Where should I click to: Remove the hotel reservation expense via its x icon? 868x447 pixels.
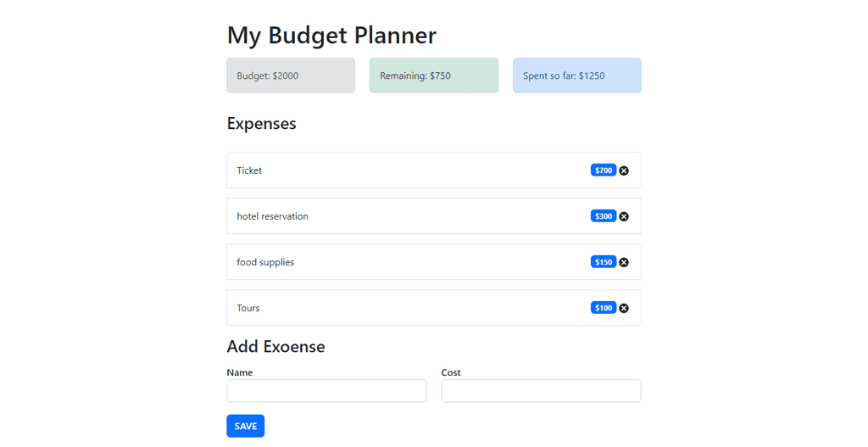click(x=624, y=216)
